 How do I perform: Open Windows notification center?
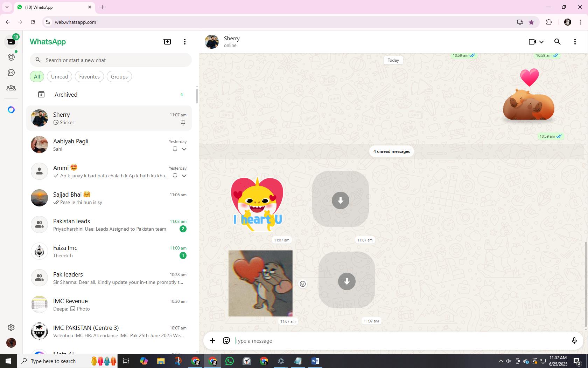pos(577,361)
